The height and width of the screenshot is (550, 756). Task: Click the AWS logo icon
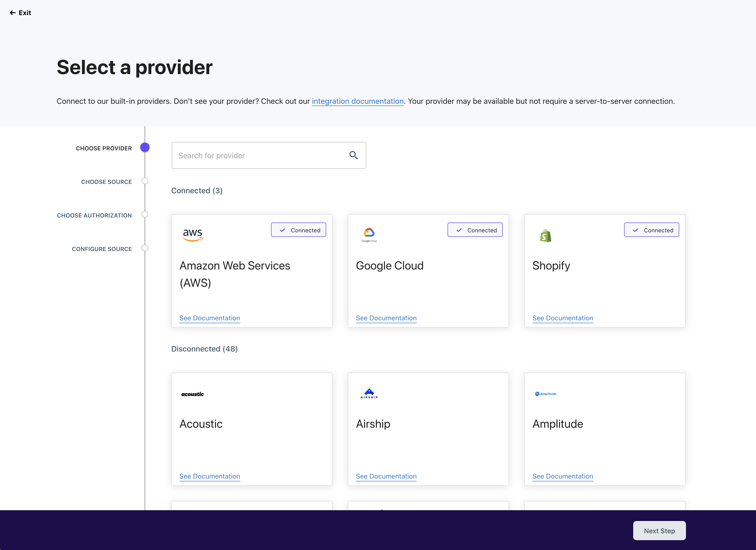[x=193, y=234]
